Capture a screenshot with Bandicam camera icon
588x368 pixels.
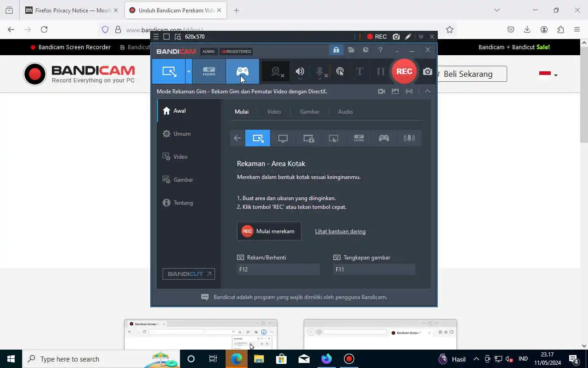point(428,71)
